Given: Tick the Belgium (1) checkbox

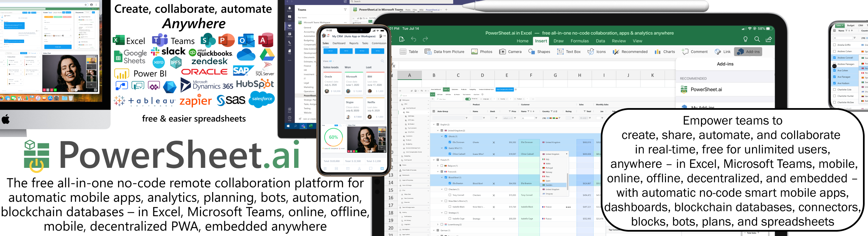Looking at the screenshot, I should coord(442,166).
